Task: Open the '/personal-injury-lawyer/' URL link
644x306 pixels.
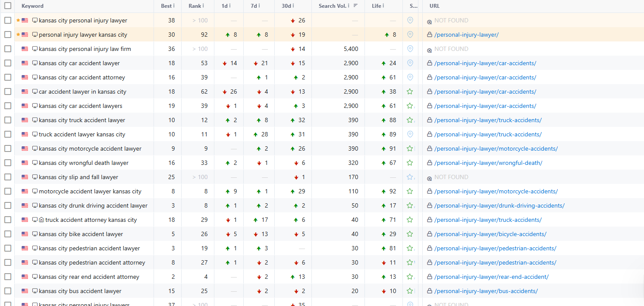Action: pos(466,35)
